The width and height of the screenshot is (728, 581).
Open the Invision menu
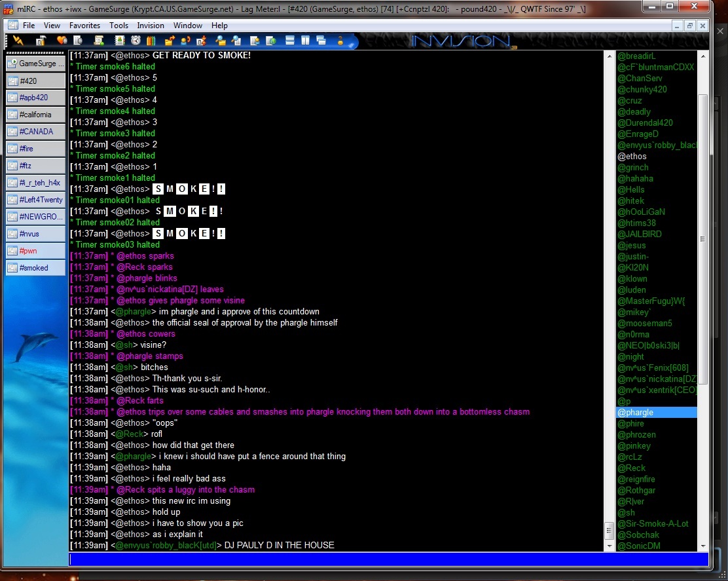click(151, 26)
